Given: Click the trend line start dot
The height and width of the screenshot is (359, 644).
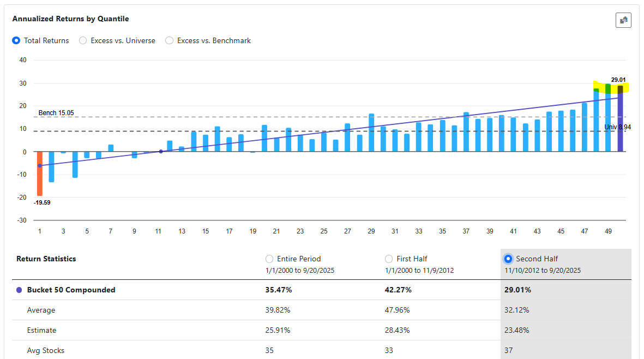Looking at the screenshot, I should coord(40,166).
